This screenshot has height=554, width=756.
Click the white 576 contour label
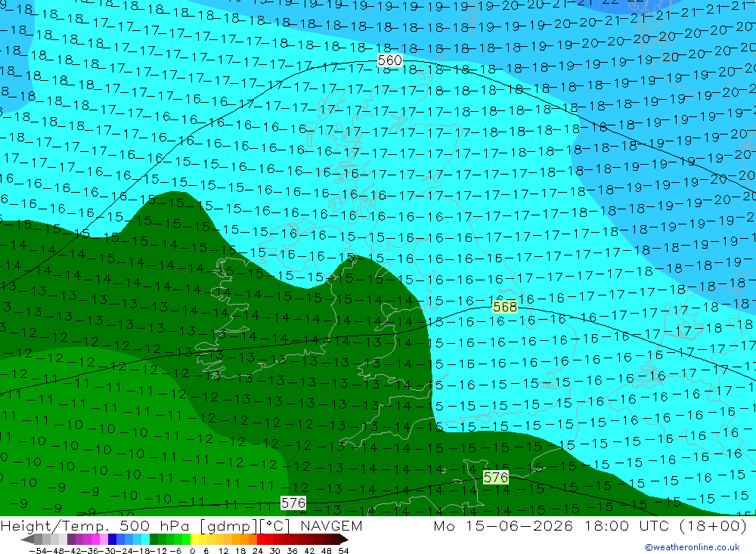[293, 503]
